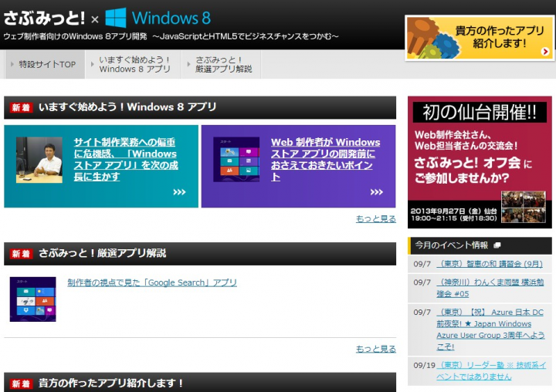Open the 貴方の作ったアプリ紹介します banner
The image size is (556, 392).
[x=480, y=38]
